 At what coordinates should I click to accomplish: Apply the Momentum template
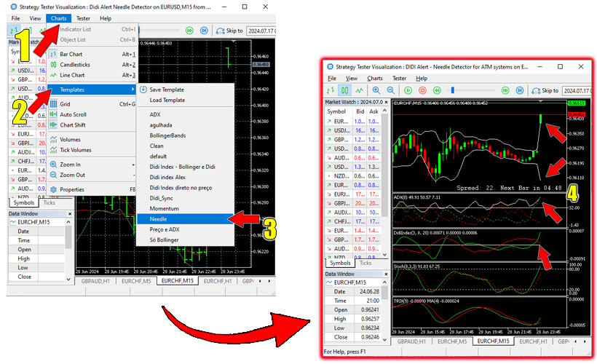click(x=185, y=208)
